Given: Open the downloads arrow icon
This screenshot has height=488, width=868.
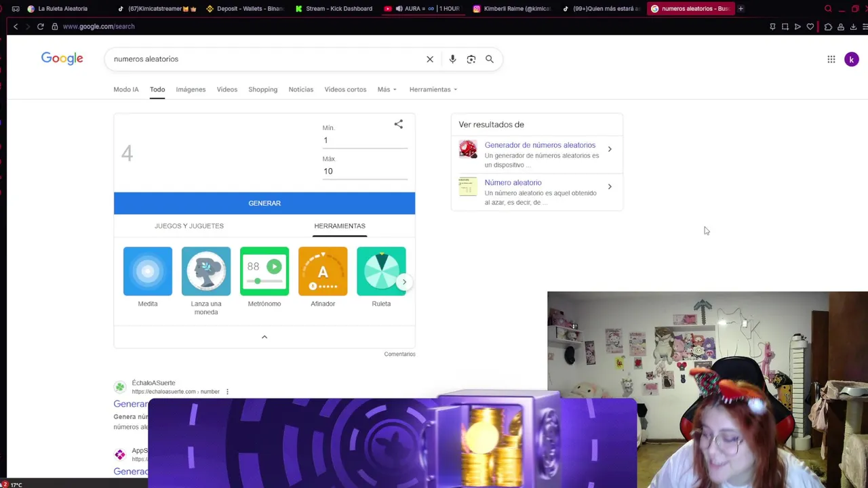Looking at the screenshot, I should pyautogui.click(x=853, y=26).
